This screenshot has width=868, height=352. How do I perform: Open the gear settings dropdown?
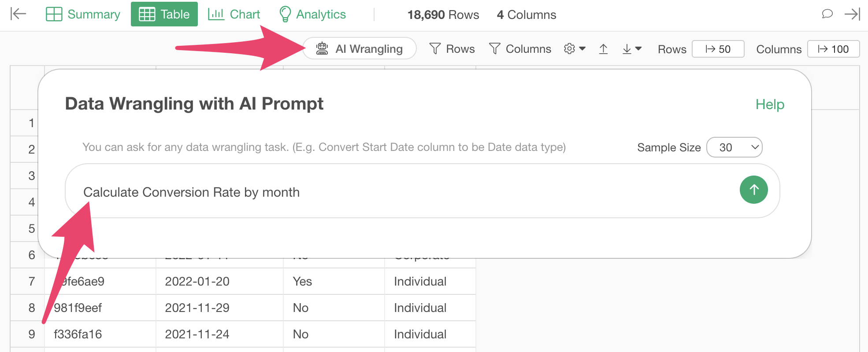(575, 49)
